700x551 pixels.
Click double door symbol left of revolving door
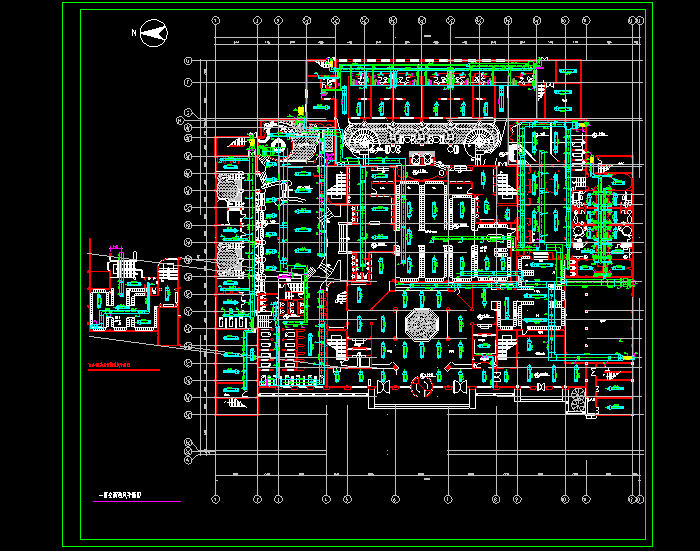[x=382, y=386]
